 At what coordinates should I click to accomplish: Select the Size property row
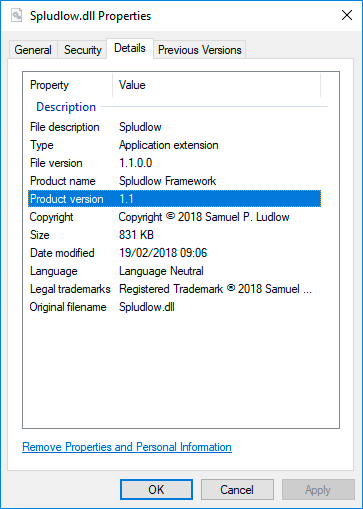(x=174, y=235)
